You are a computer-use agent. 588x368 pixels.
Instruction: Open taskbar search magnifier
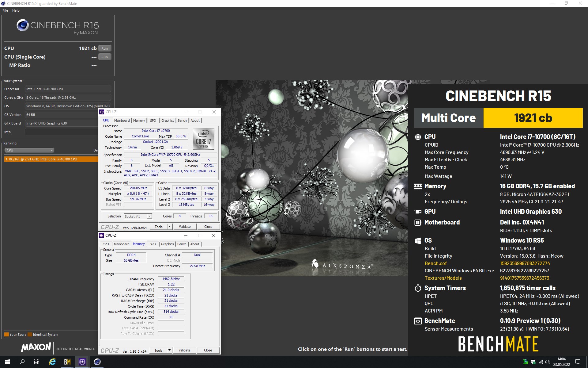(x=22, y=362)
